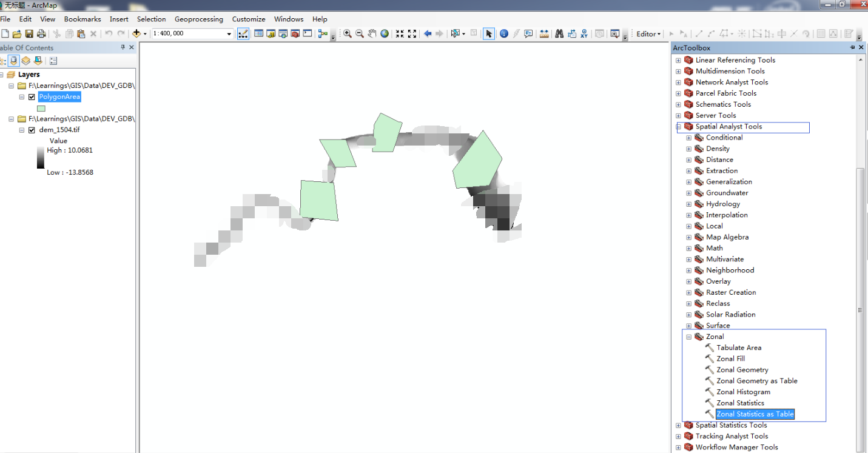868x453 pixels.
Task: Open the Editor Toolbar icon
Action: pos(243,34)
